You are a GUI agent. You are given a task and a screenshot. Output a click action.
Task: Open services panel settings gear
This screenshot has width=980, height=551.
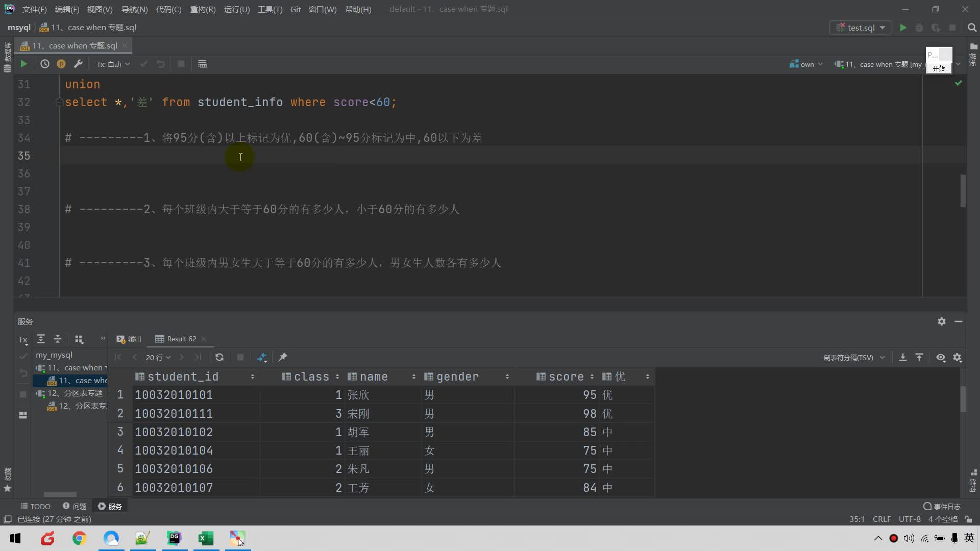(942, 321)
